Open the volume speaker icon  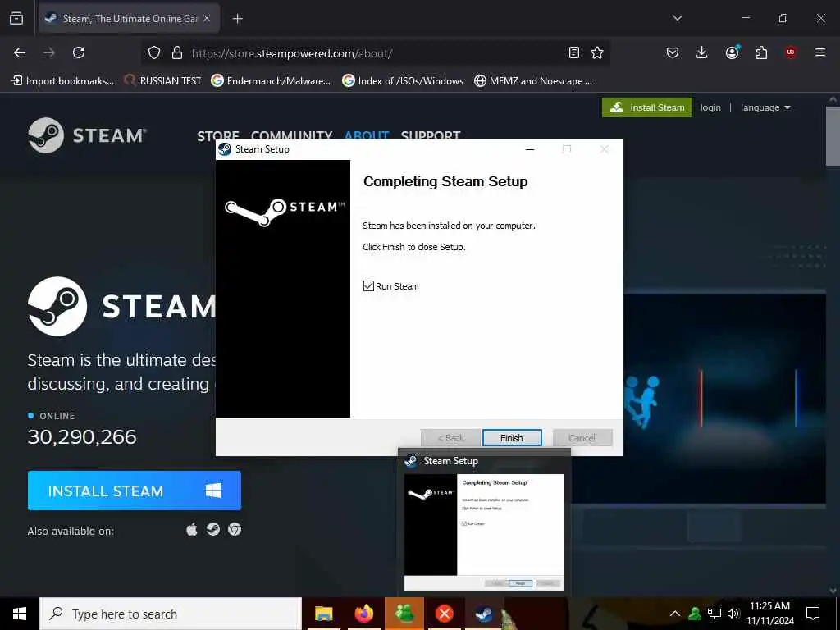click(x=733, y=614)
